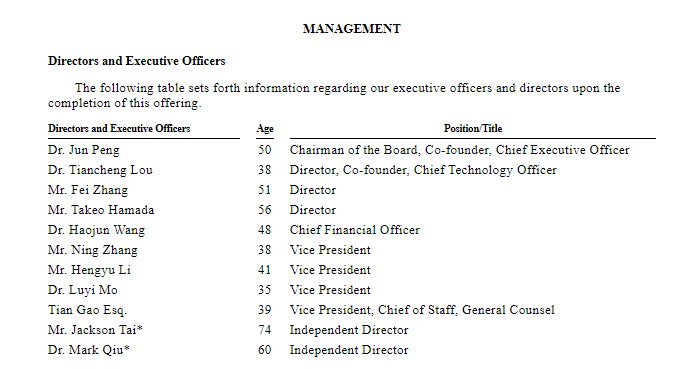The width and height of the screenshot is (690, 369).
Task: Select age 74 for Jackson Tai
Action: [x=264, y=330]
